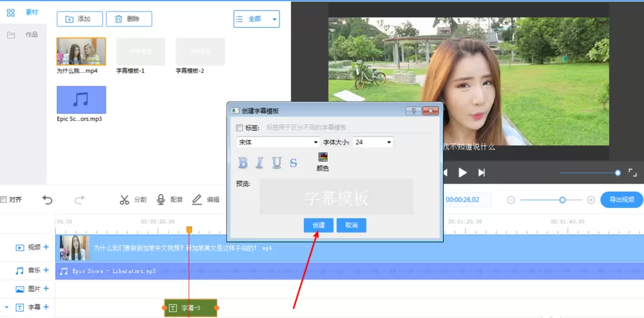The image size is (644, 318).
Task: Toggle Underline U formatting icon
Action: point(277,163)
